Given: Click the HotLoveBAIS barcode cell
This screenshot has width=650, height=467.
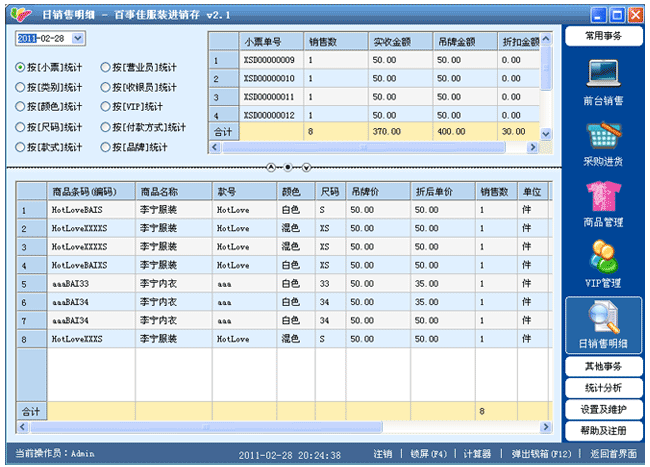Looking at the screenshot, I should coord(91,210).
